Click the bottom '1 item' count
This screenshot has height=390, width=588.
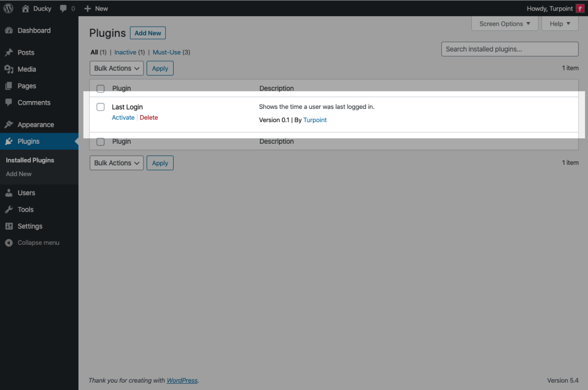570,163
